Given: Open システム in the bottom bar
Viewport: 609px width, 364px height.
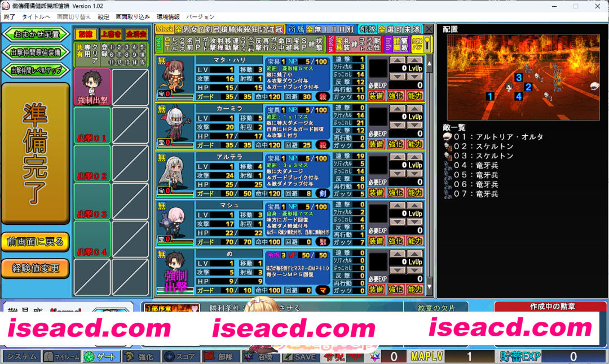Looking at the screenshot, I should (22, 357).
